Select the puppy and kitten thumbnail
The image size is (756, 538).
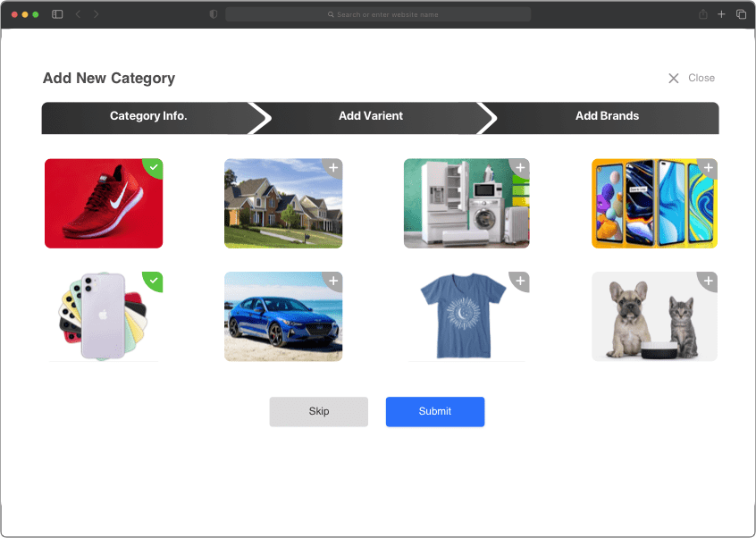point(655,316)
